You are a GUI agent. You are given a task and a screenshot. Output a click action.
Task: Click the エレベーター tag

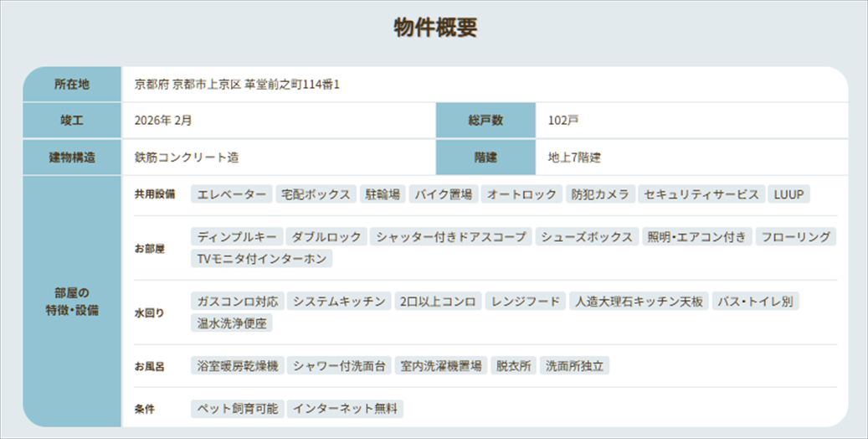[231, 194]
